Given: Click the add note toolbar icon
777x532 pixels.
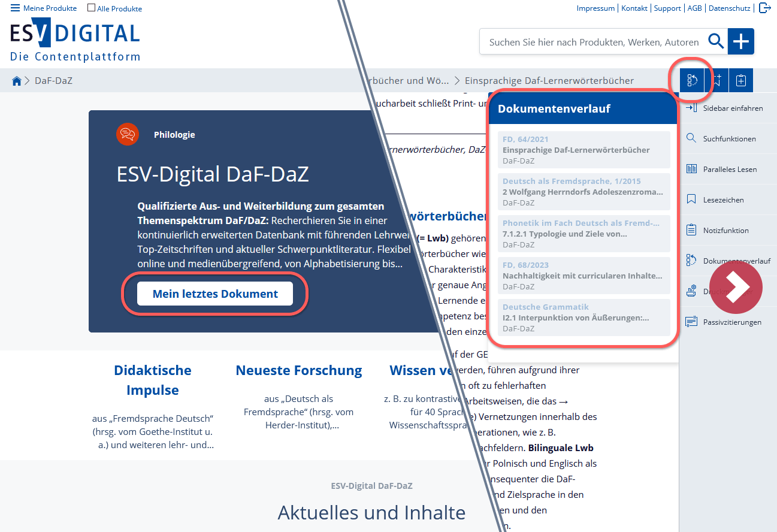Looking at the screenshot, I should [x=741, y=80].
